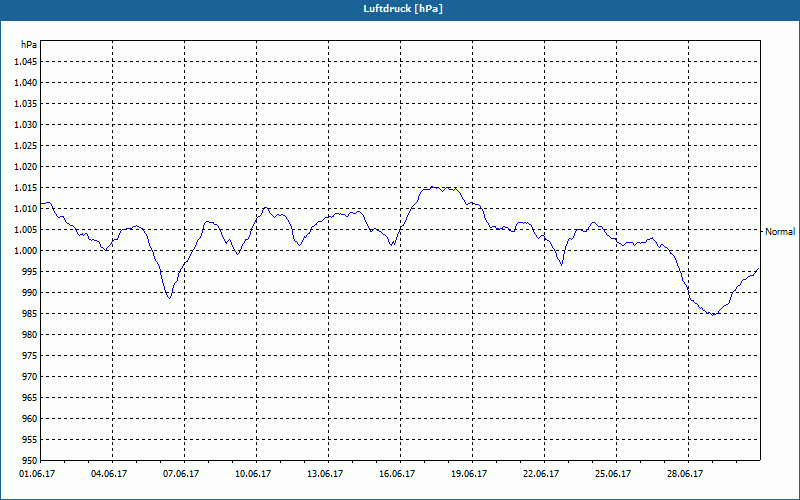Select the 960 axis value
The width and height of the screenshot is (800, 500).
pos(30,419)
